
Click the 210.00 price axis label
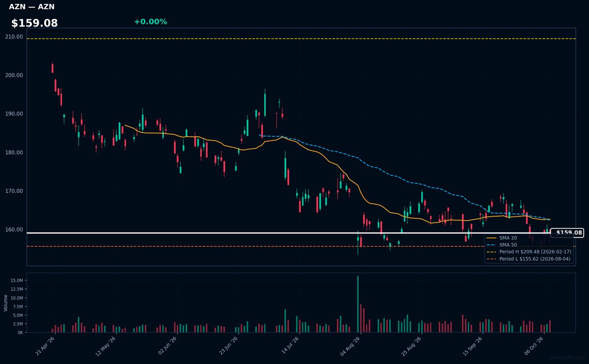tap(14, 37)
